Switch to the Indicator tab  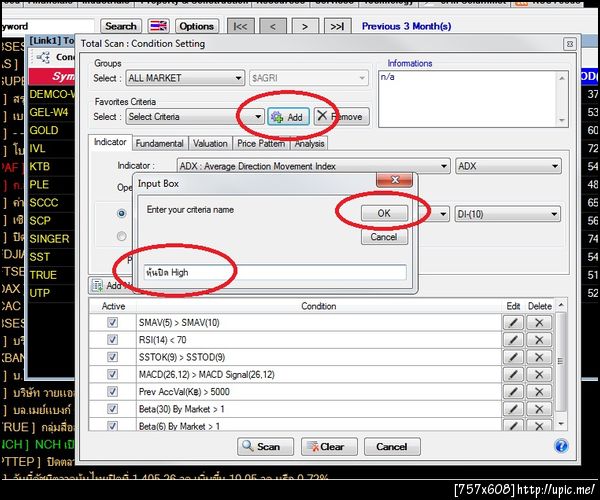click(x=110, y=142)
